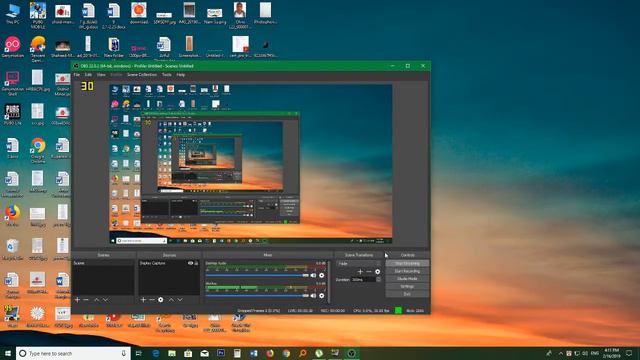This screenshot has height=360, width=640.
Task: Open Chrome from the taskbar
Action: pos(286,353)
